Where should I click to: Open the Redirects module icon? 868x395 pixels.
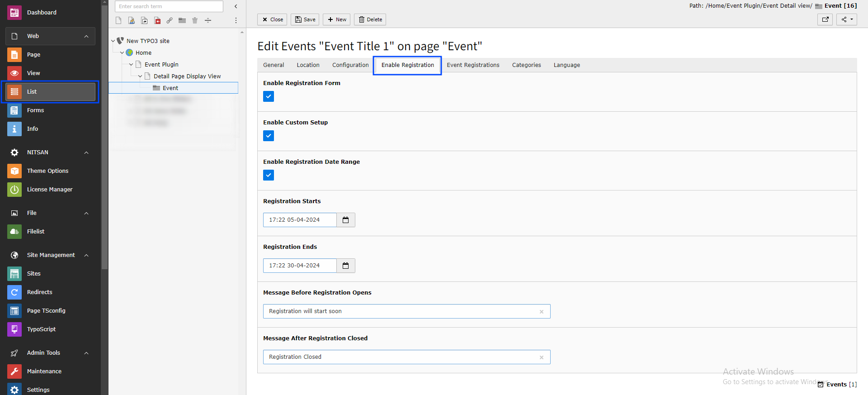(x=14, y=292)
